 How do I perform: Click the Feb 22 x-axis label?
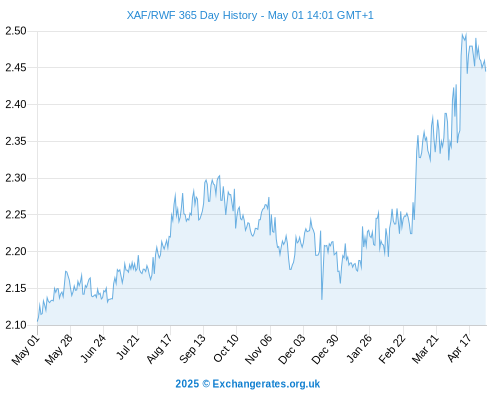click(x=392, y=349)
